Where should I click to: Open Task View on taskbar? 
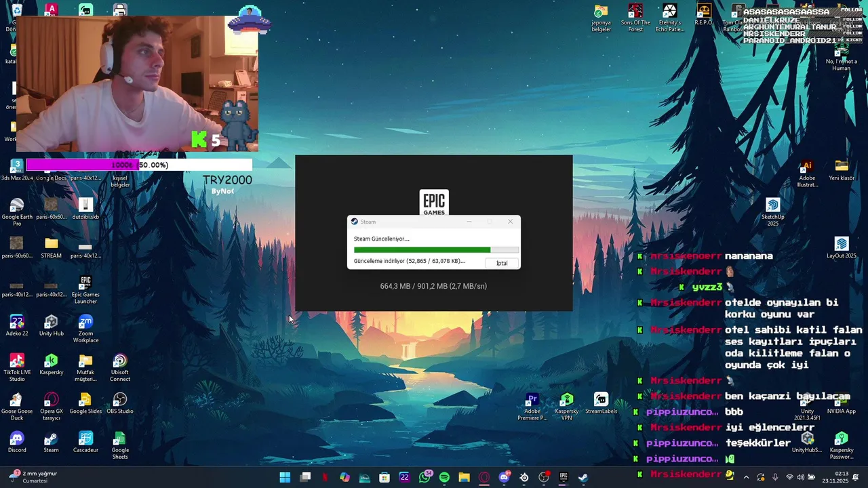pyautogui.click(x=305, y=477)
